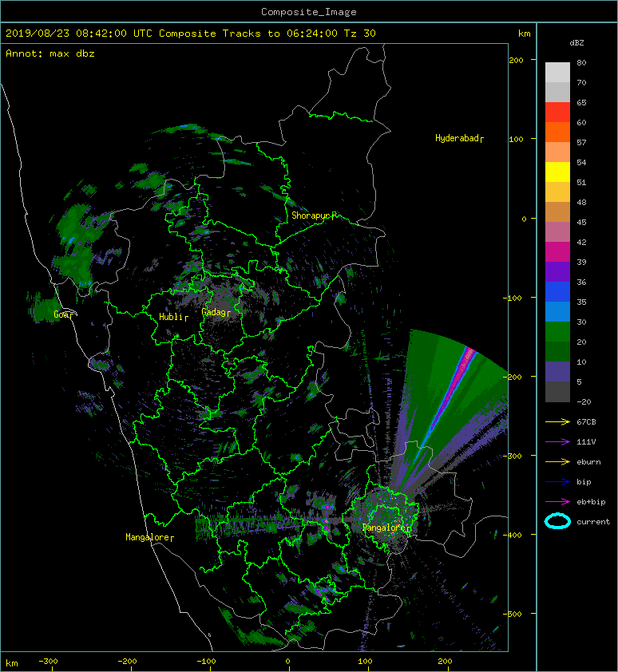618x672 pixels.
Task: Click the vertical axis -100 km tick label
Action: tap(513, 298)
